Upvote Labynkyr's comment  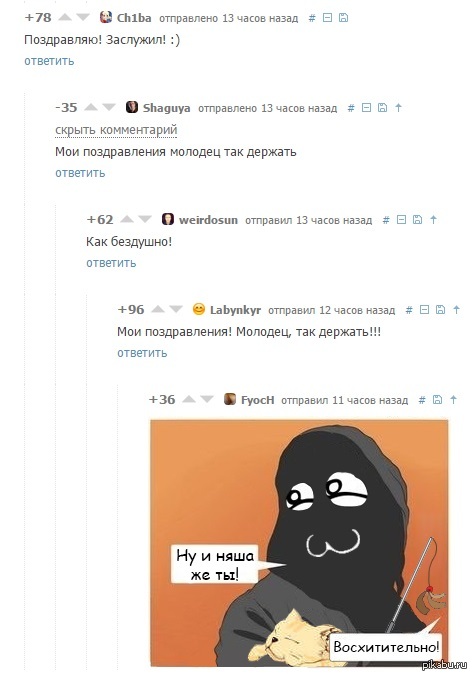coord(158,309)
